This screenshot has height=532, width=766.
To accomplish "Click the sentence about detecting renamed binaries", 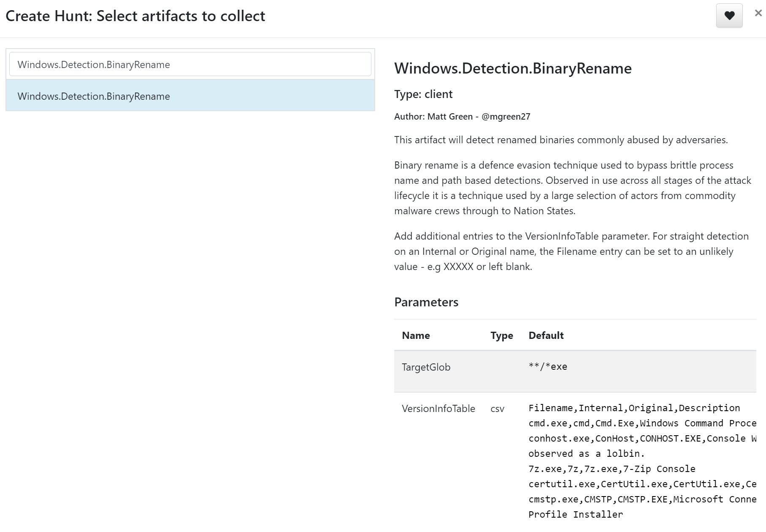I will pyautogui.click(x=561, y=140).
